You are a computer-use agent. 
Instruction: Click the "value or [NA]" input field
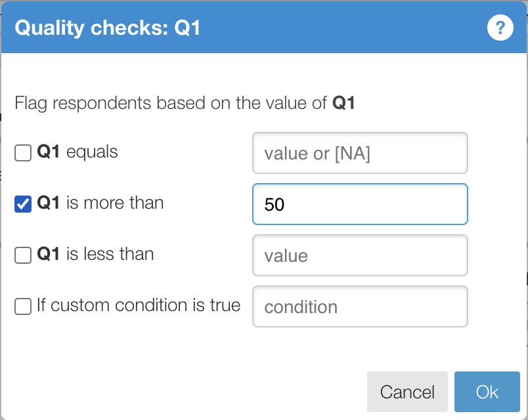click(x=360, y=153)
